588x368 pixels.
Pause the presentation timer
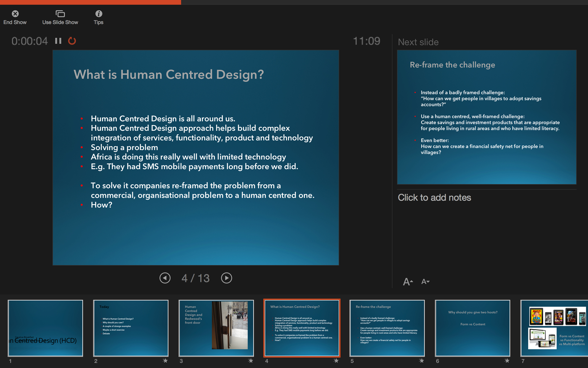point(58,41)
